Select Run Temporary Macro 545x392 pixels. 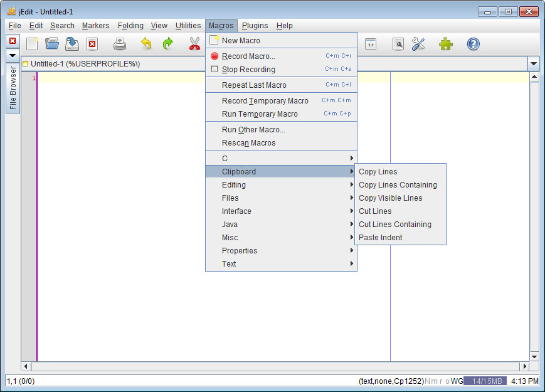(x=281, y=114)
